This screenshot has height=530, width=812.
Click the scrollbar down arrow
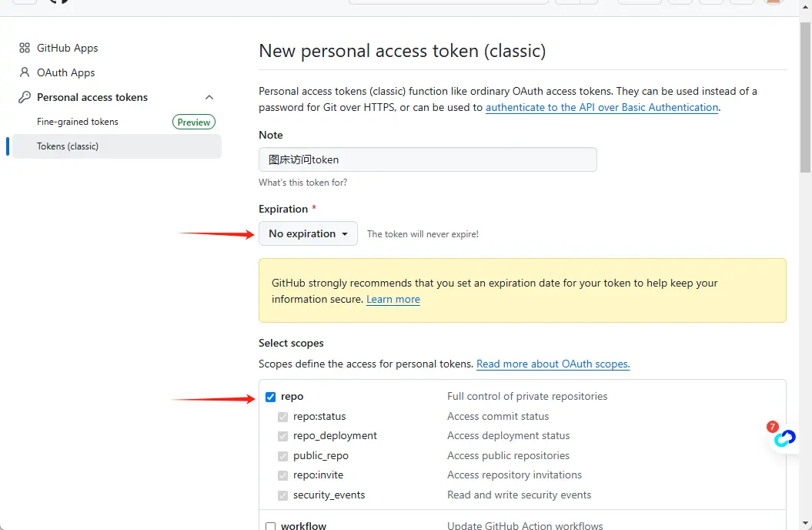[x=805, y=523]
